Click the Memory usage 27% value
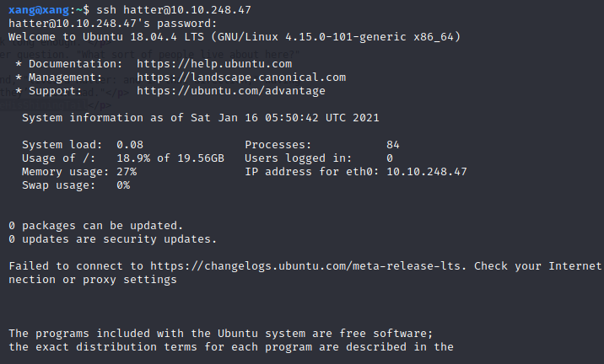604x364 pixels. (x=127, y=172)
